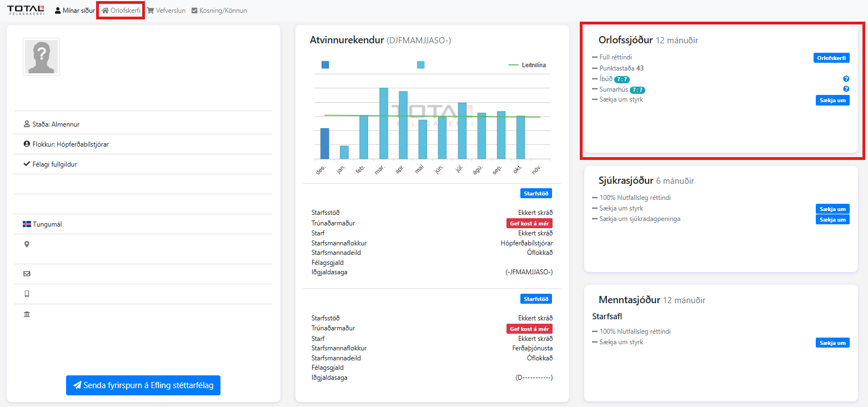Open help icon for Sumarhús row
Image resolution: width=868 pixels, height=407 pixels.
coord(846,89)
